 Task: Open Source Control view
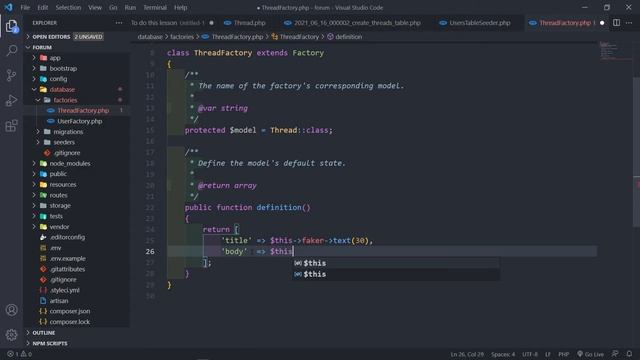point(11,75)
